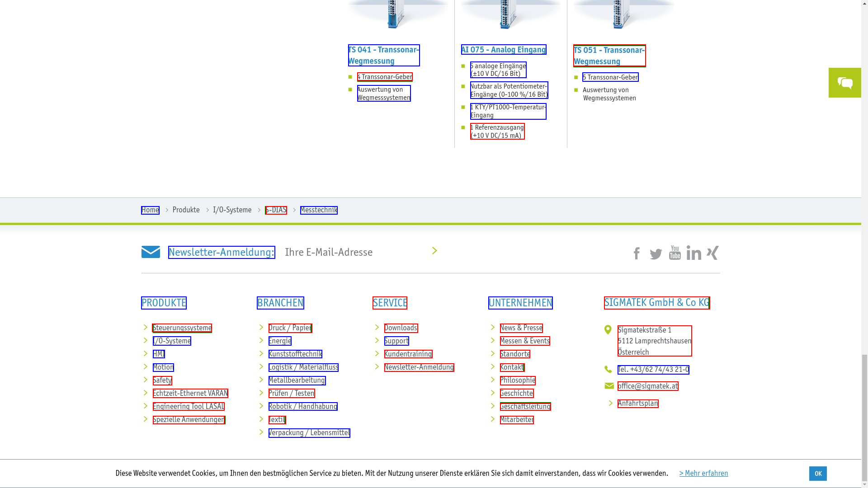Open the Facebook social icon
Viewport: 868px width, 488px height.
[637, 253]
